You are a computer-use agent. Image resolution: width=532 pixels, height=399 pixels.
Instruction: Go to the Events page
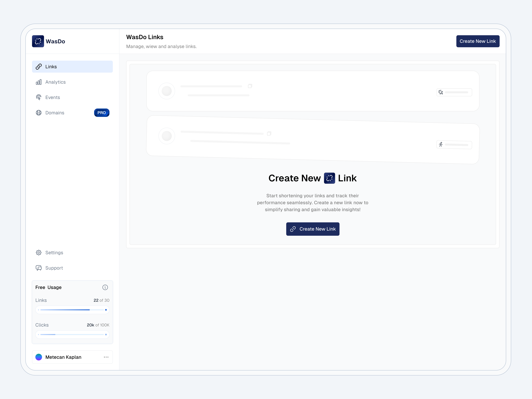[72, 97]
